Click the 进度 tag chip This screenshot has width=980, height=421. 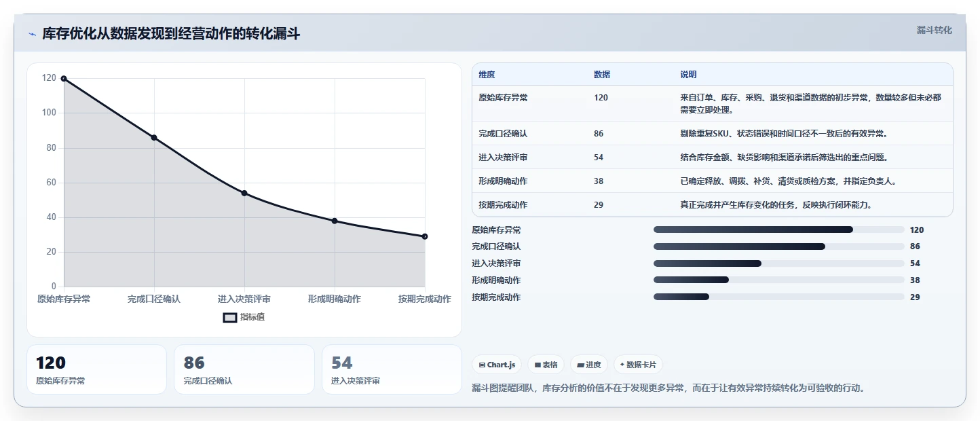589,365
